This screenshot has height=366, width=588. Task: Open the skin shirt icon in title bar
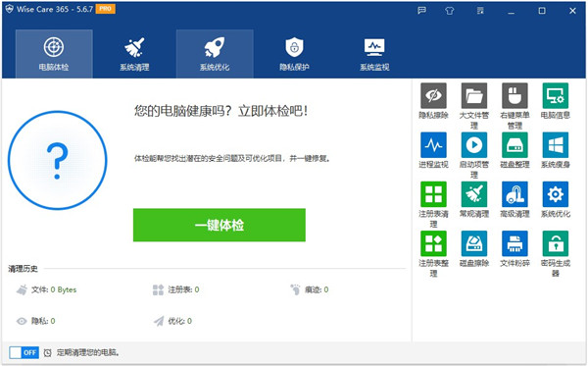click(x=449, y=11)
